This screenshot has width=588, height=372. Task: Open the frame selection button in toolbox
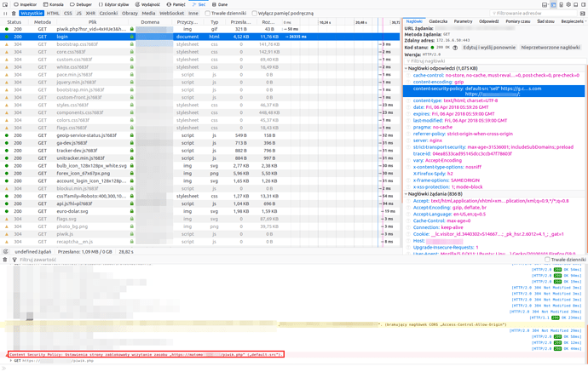(545, 4)
